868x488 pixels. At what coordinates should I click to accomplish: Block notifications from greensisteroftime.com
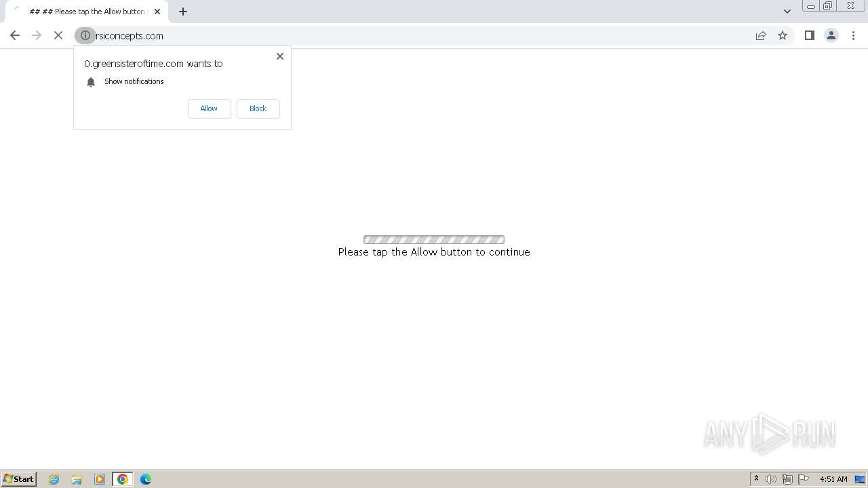click(x=258, y=108)
